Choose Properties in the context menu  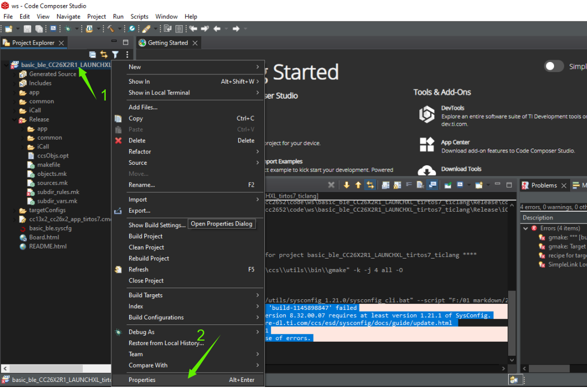coord(188,380)
